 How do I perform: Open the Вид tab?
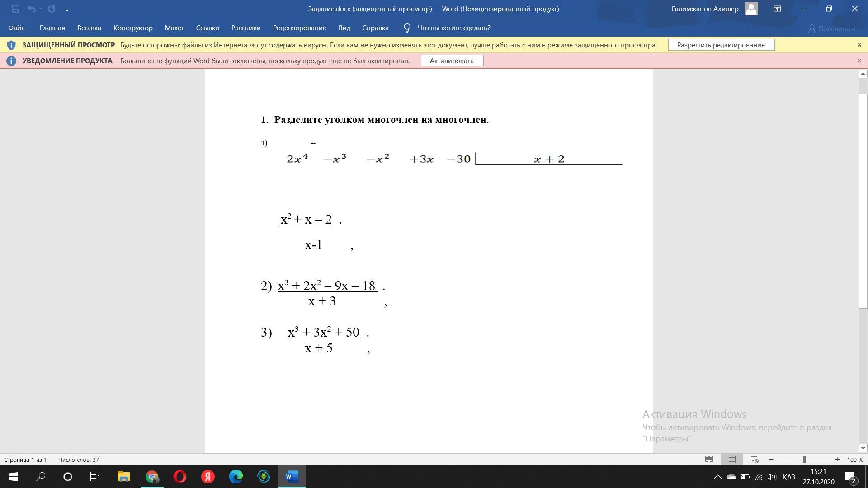pyautogui.click(x=344, y=28)
